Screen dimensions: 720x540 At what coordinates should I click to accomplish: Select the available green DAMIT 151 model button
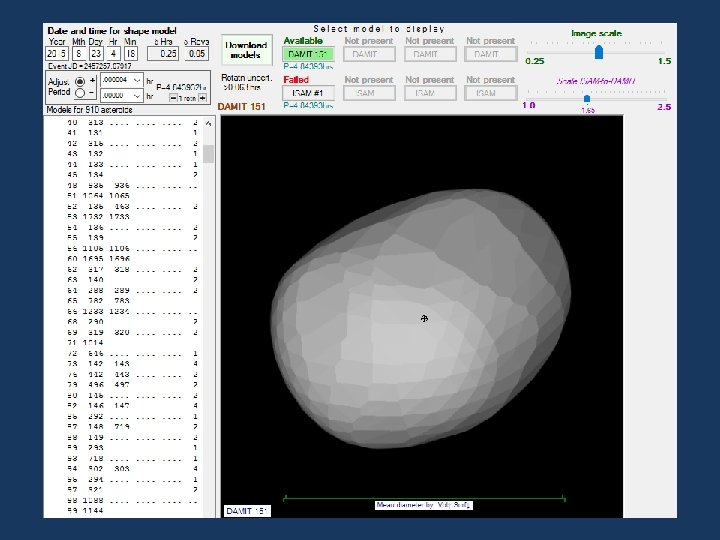(x=308, y=54)
